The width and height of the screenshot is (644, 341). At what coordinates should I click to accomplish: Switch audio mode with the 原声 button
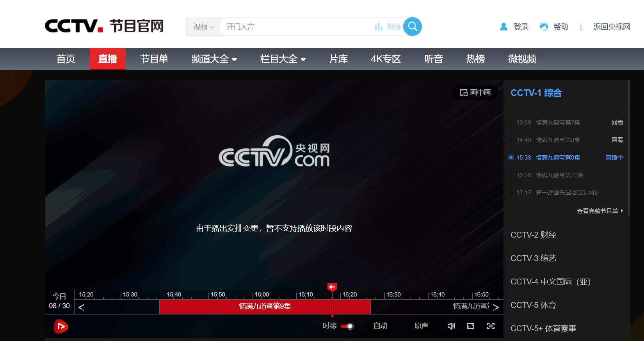tap(421, 326)
